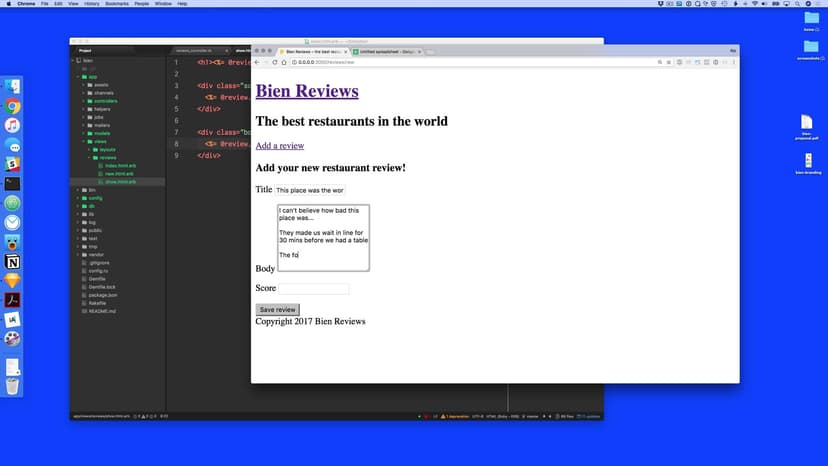Click the Save review button
Image resolution: width=828 pixels, height=466 pixels.
pyautogui.click(x=277, y=310)
